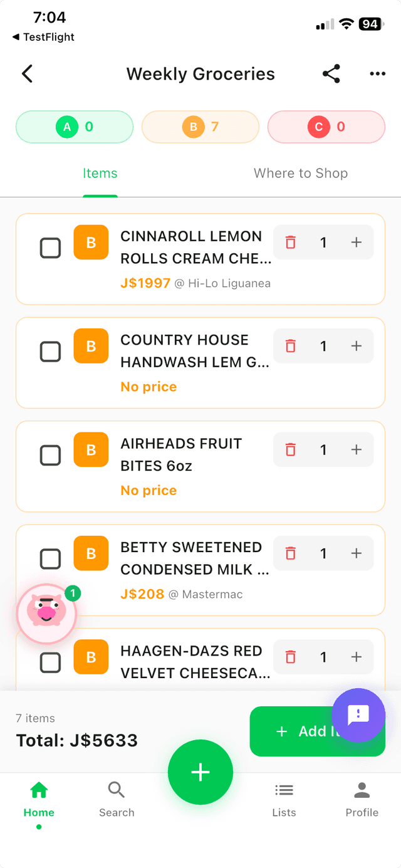Delete CINNAROLL LEMON ROLLS using the trash icon
Image resolution: width=401 pixels, height=868 pixels.
click(x=290, y=242)
